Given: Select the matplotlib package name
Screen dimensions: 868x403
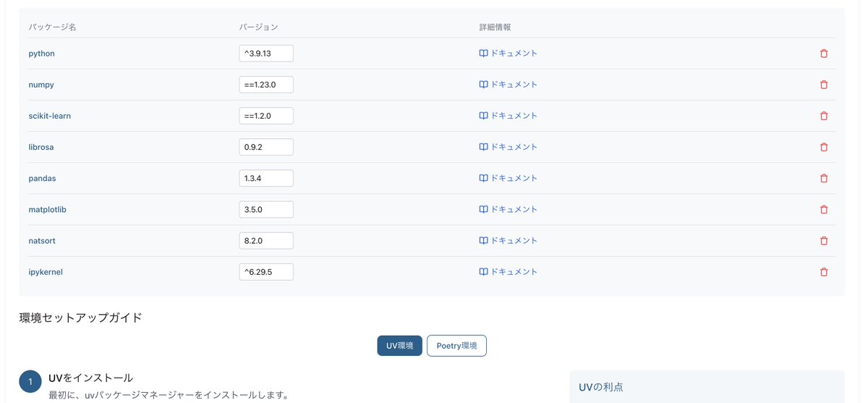Looking at the screenshot, I should (x=48, y=209).
